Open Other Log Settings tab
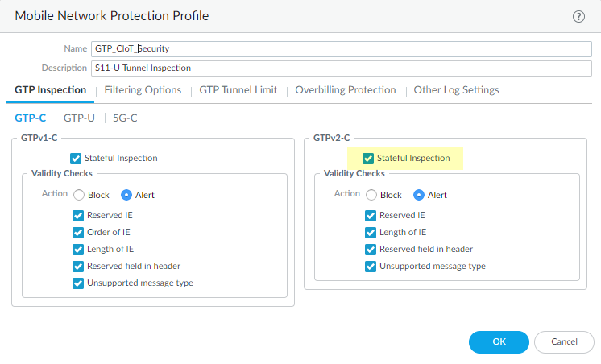Viewport: 601px width, 364px height. [x=456, y=90]
